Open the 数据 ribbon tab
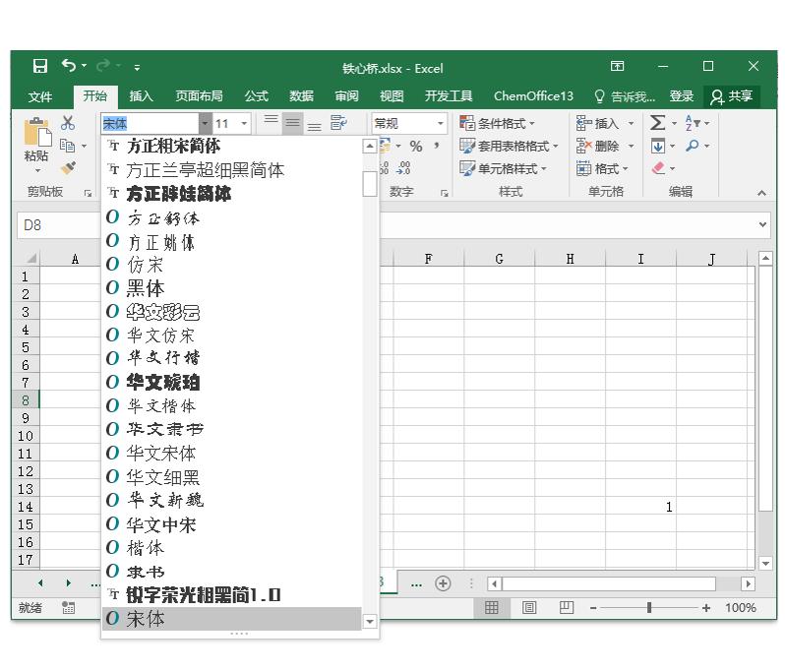785x672 pixels. coord(301,96)
